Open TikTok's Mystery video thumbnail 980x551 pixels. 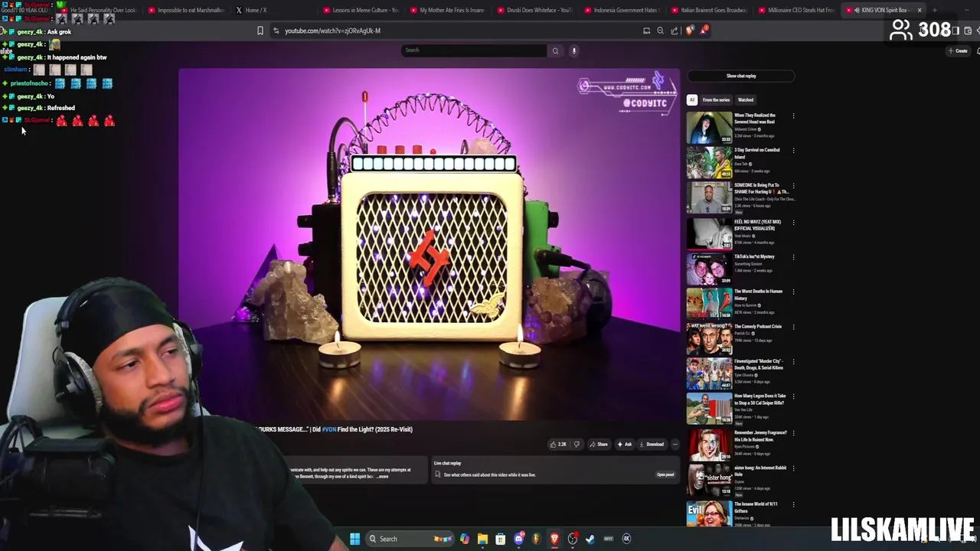tap(709, 269)
